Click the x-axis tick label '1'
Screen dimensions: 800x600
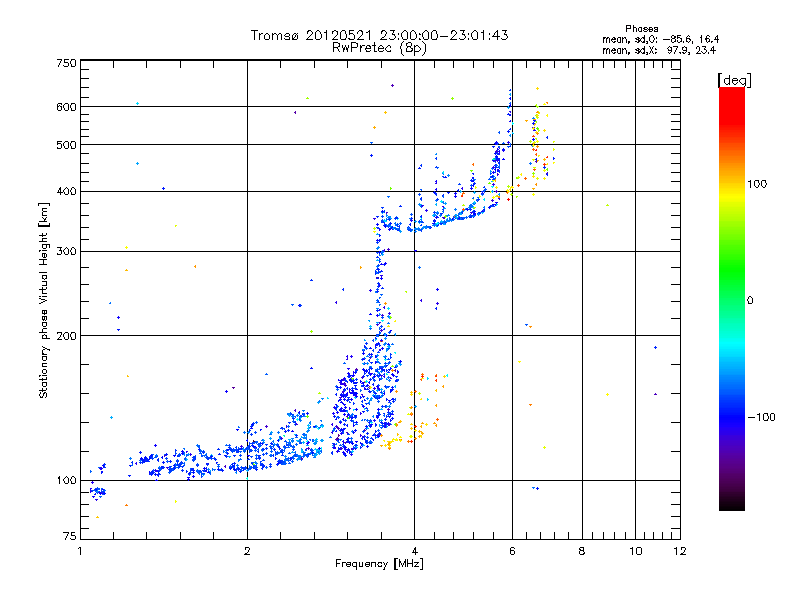coord(80,551)
